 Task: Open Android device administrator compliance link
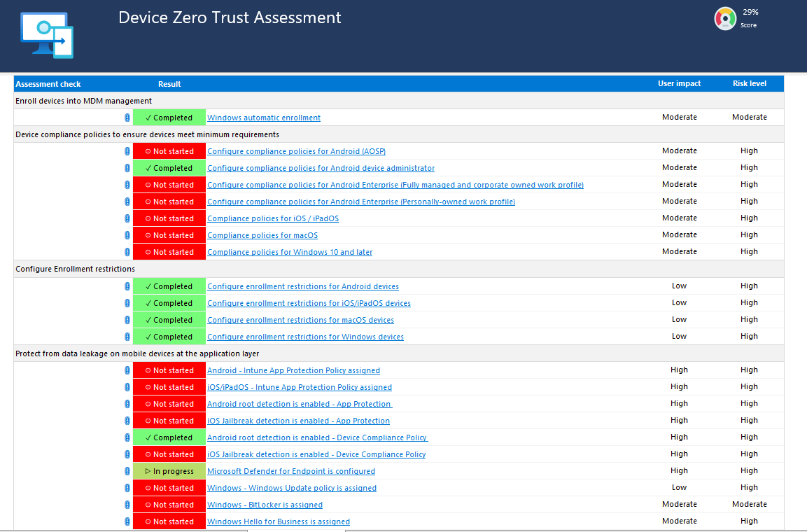click(321, 168)
